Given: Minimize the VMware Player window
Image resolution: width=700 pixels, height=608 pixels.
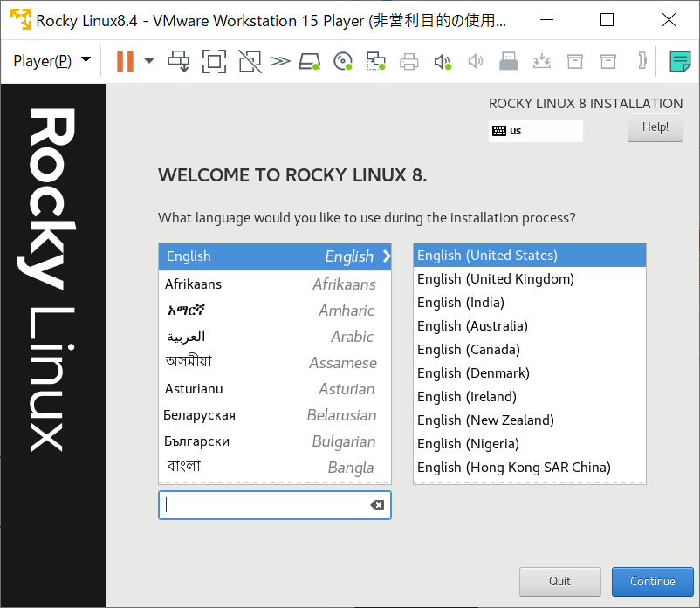Looking at the screenshot, I should coord(546,20).
